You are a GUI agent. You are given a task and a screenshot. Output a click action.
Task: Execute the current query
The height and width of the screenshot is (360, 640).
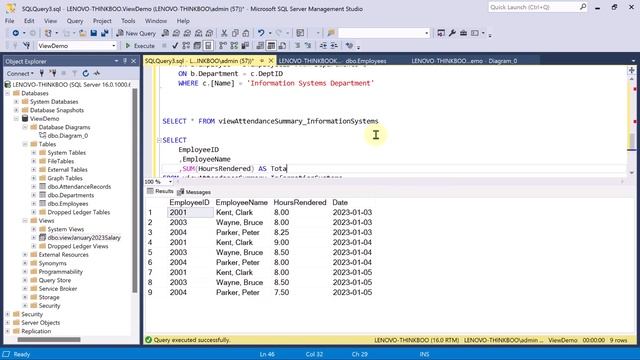pos(140,46)
